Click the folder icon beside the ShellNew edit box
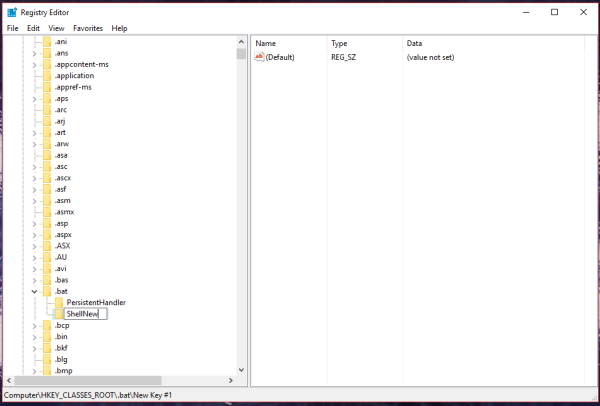600x406 pixels. point(59,314)
